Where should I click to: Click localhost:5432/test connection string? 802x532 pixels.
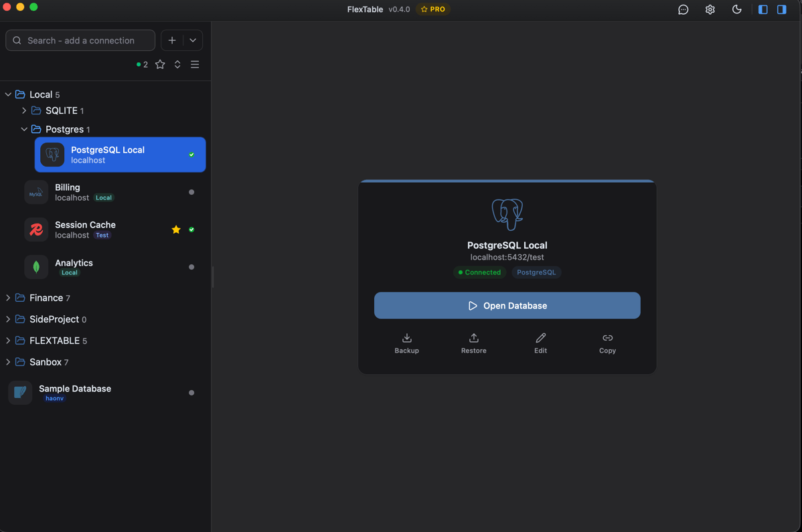pyautogui.click(x=507, y=257)
